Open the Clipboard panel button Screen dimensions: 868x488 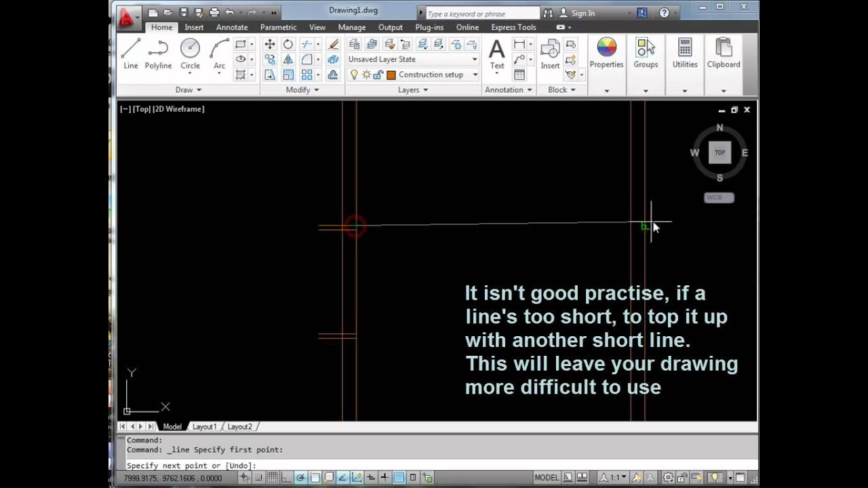coord(724,54)
